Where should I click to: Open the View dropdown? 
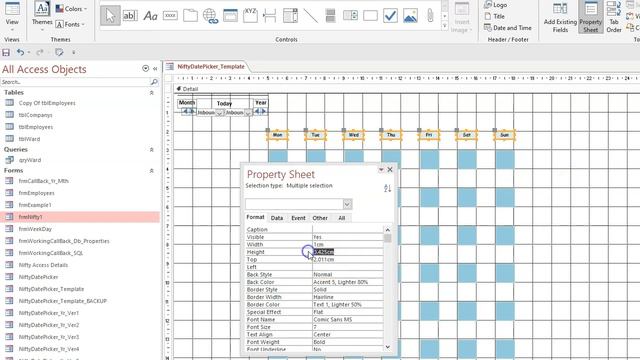12,17
